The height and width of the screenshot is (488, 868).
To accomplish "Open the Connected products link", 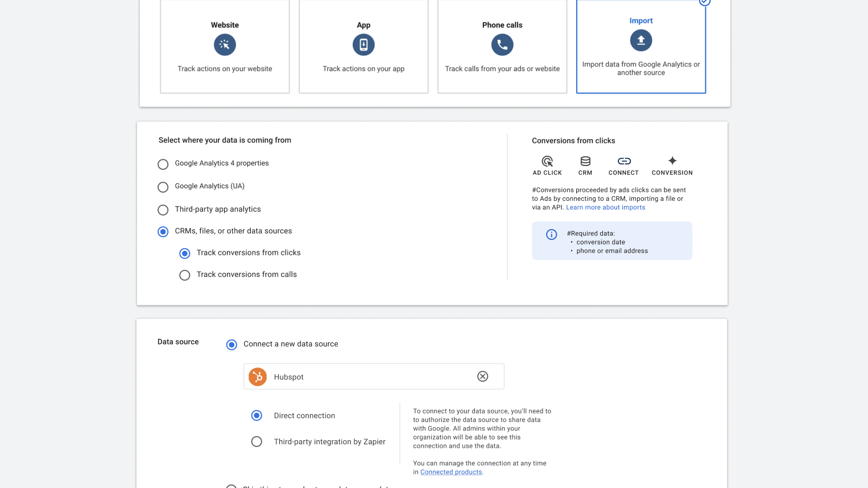I will pyautogui.click(x=451, y=472).
